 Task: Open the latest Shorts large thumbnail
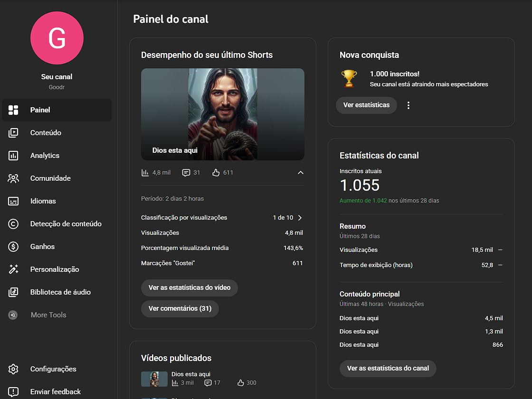point(222,114)
